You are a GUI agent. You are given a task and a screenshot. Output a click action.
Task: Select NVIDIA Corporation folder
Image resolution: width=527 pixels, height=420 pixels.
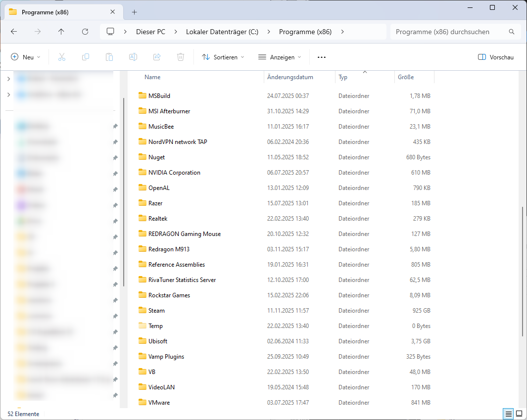174,172
